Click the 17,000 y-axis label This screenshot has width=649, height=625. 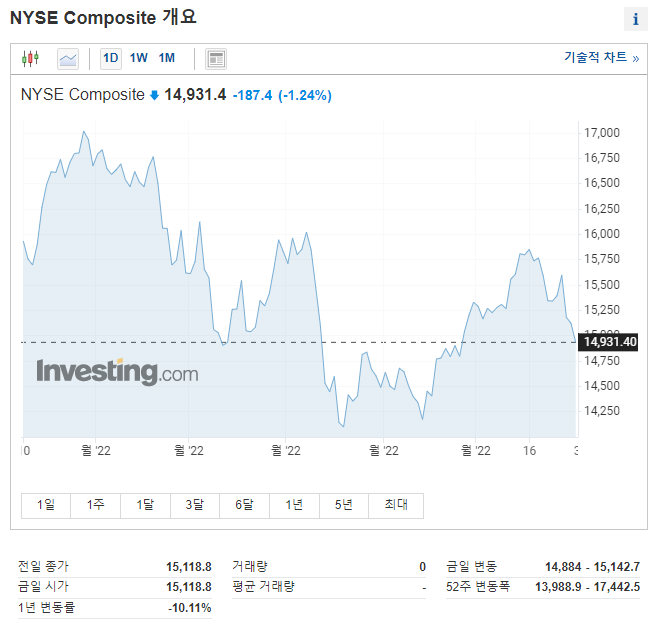click(x=602, y=133)
